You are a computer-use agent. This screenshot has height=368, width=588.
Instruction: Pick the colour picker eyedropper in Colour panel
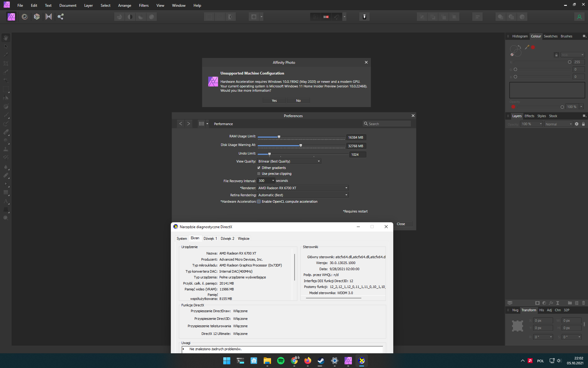tap(527, 47)
